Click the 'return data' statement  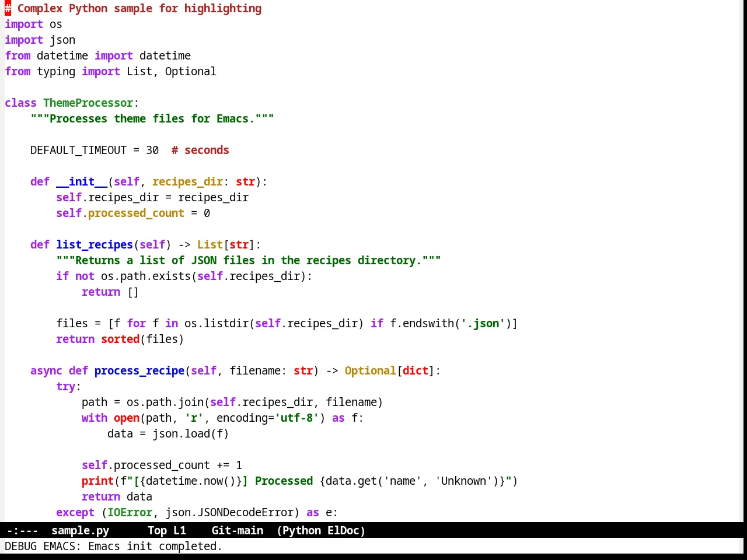(117, 496)
